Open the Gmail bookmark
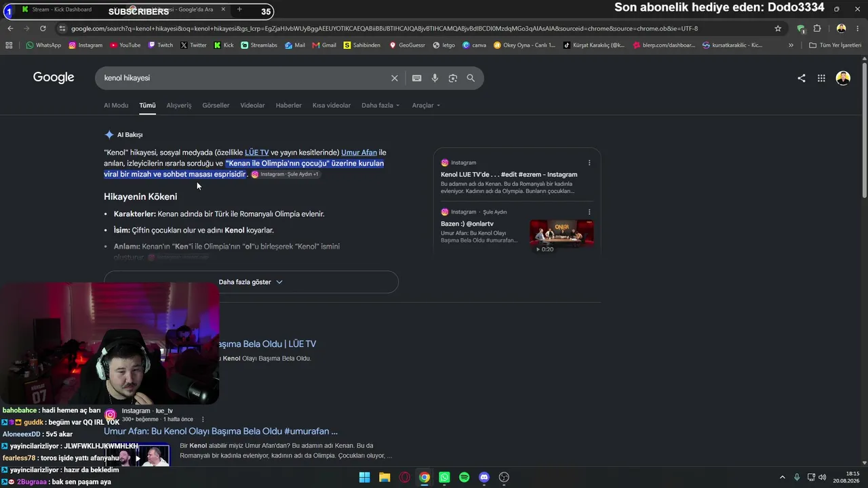This screenshot has width=868, height=488. [x=323, y=45]
